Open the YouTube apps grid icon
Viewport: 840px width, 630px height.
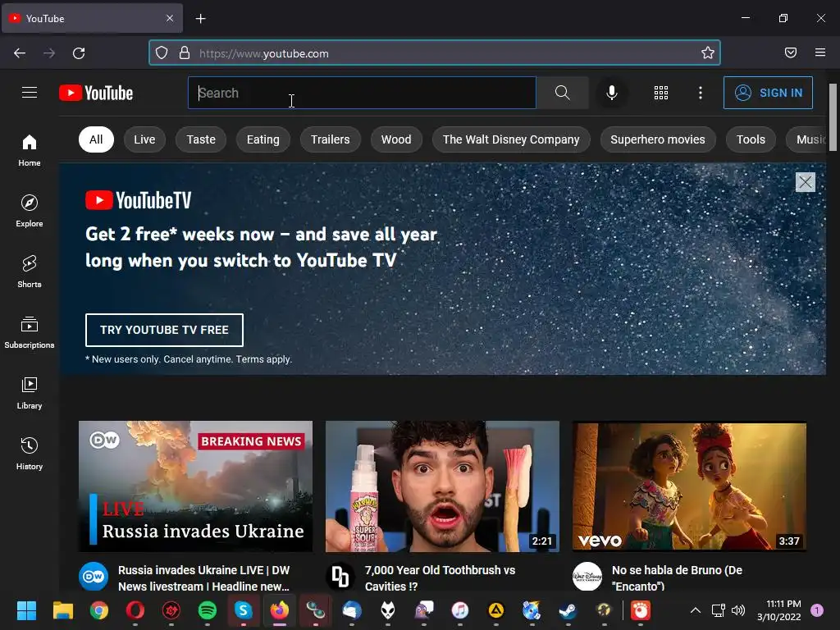click(661, 93)
